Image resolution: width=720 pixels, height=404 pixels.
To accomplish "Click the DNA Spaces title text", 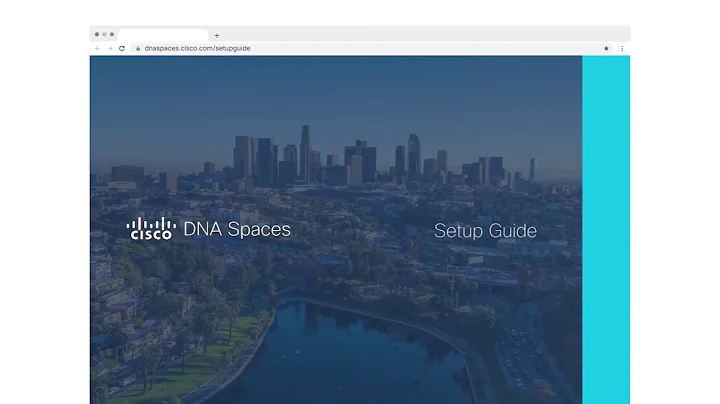I will pos(237,229).
